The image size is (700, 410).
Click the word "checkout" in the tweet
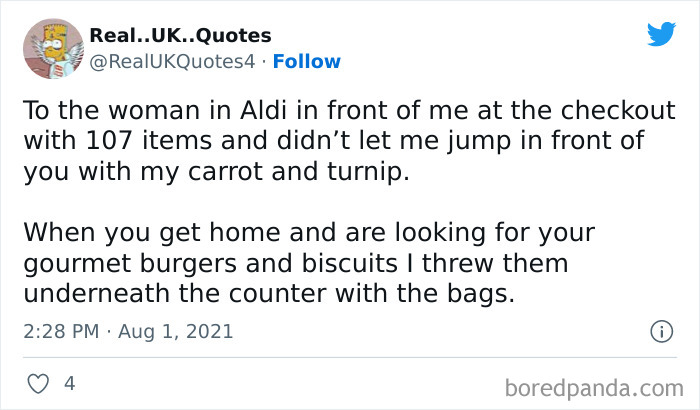click(x=618, y=110)
